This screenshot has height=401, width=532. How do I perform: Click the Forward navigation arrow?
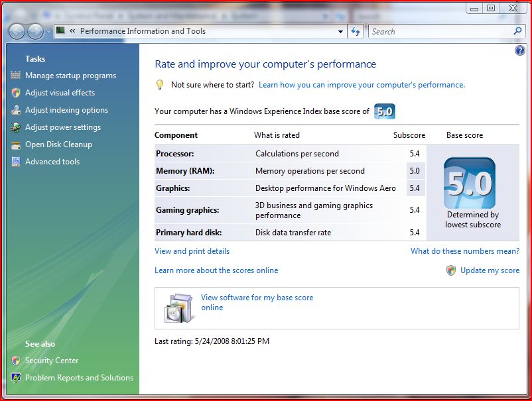(x=35, y=32)
